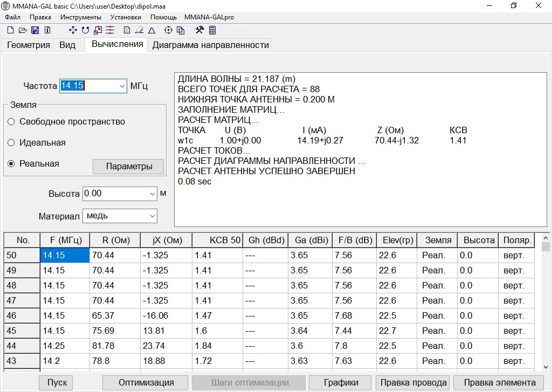Select the Свободное пространство ground option
The height and width of the screenshot is (392, 552).
click(11, 122)
